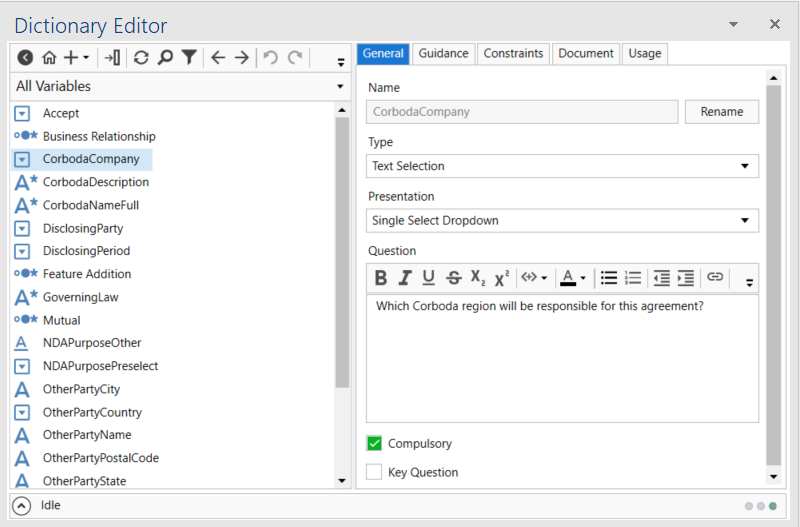The image size is (800, 527).
Task: Open the All Variables dropdown
Action: [x=341, y=87]
